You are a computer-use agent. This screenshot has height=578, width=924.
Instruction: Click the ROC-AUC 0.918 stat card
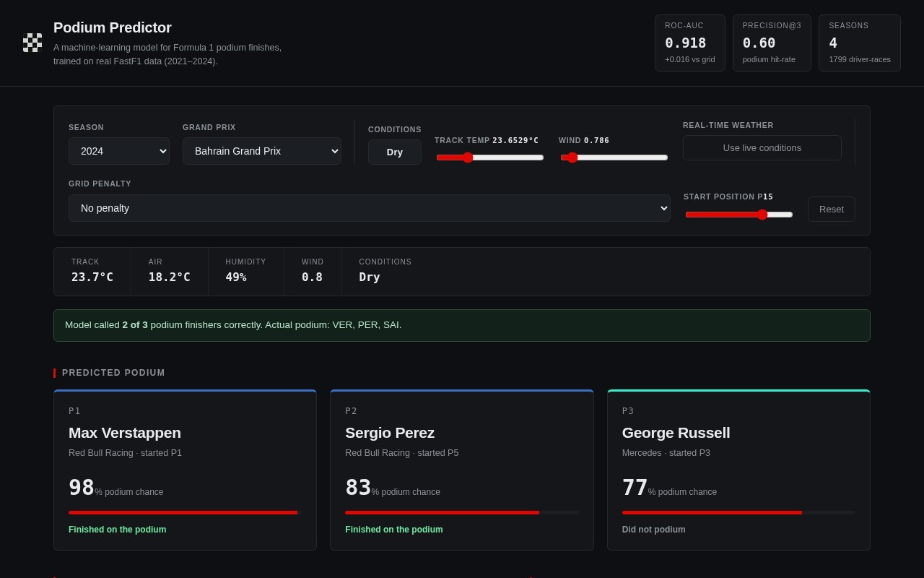[x=690, y=43]
